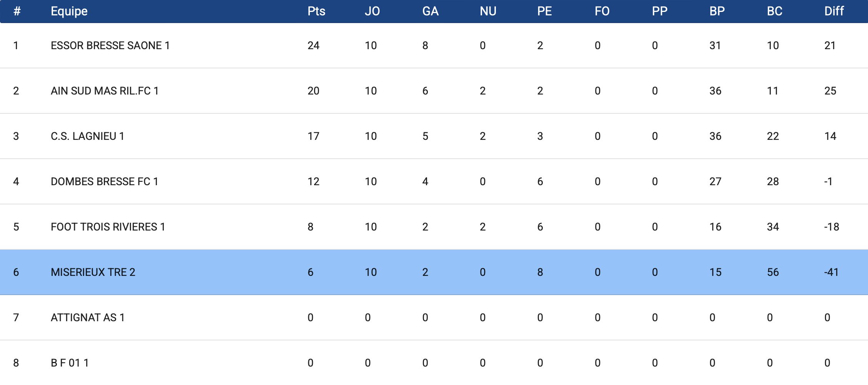Click the PE column header

point(544,11)
